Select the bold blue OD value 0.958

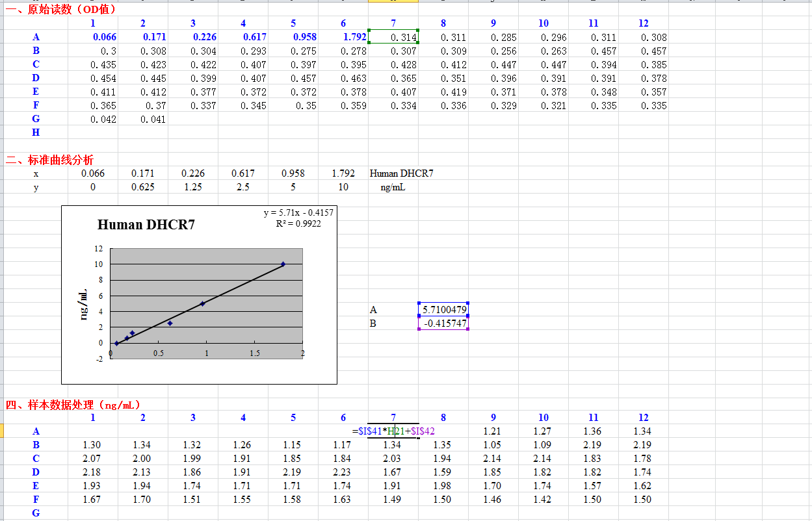[x=305, y=37]
